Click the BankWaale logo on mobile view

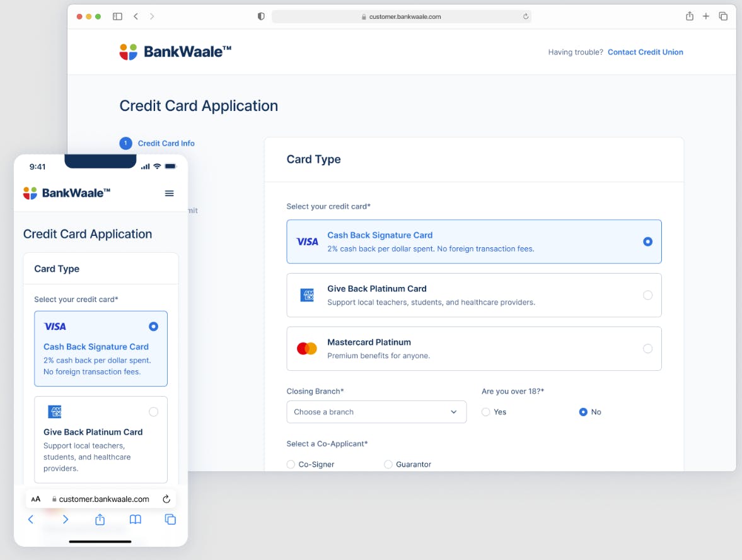[67, 193]
